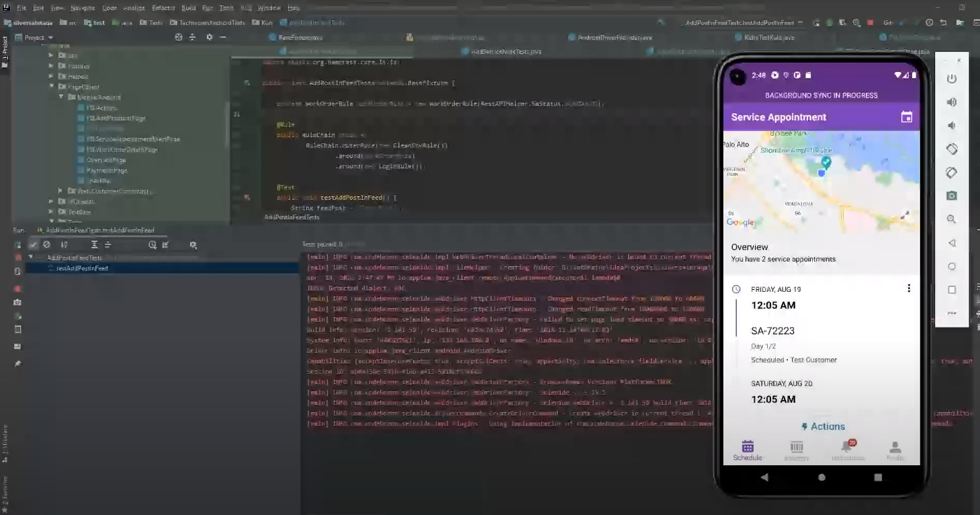This screenshot has height=515, width=980.
Task: Expand all test results in Run panel
Action: (95, 245)
